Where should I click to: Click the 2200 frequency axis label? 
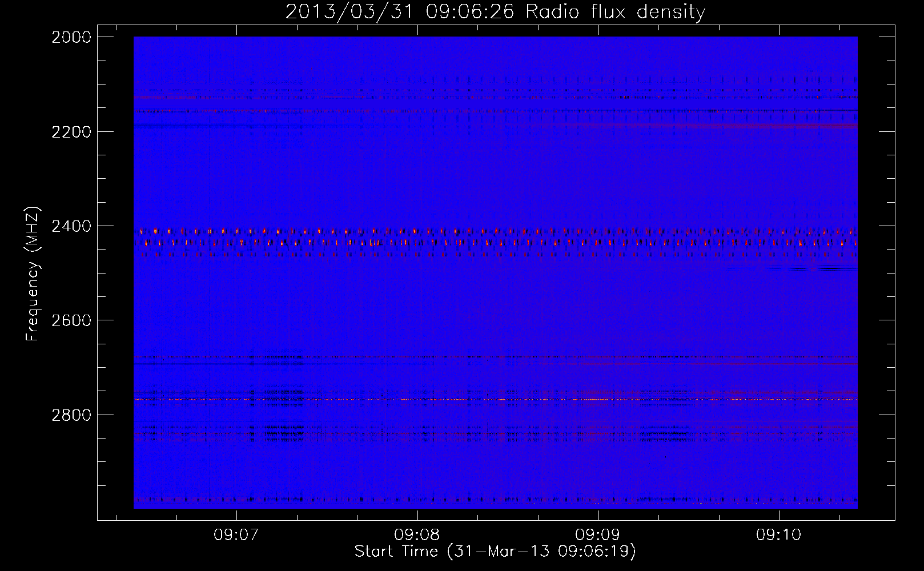click(71, 132)
